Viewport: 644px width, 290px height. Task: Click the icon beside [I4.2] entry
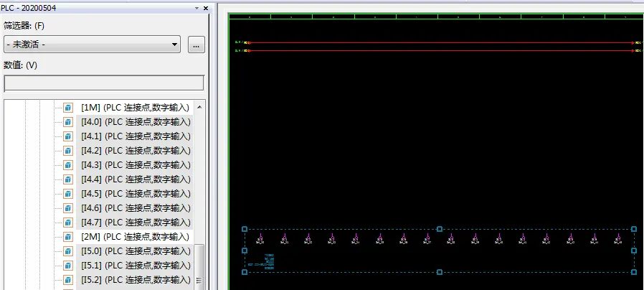[x=68, y=151]
